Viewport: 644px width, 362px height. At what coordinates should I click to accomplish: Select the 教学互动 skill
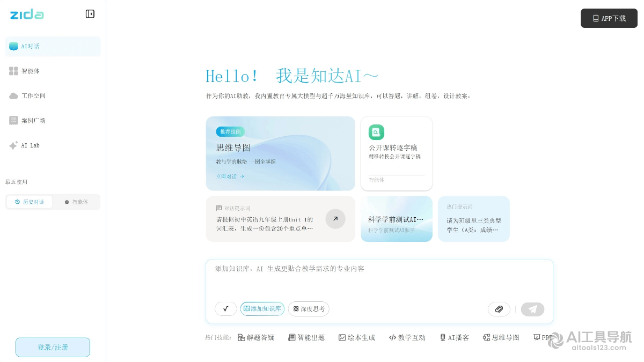(407, 337)
